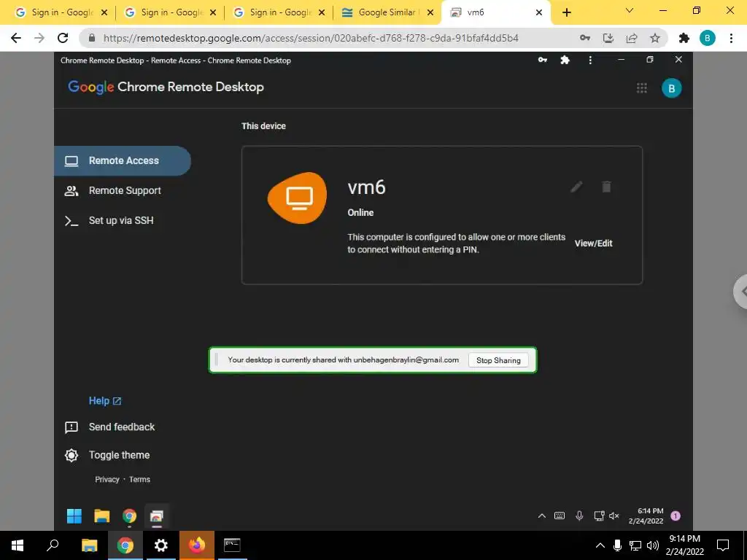
Task: Click the account avatar in Remote Desktop page
Action: pyautogui.click(x=672, y=88)
